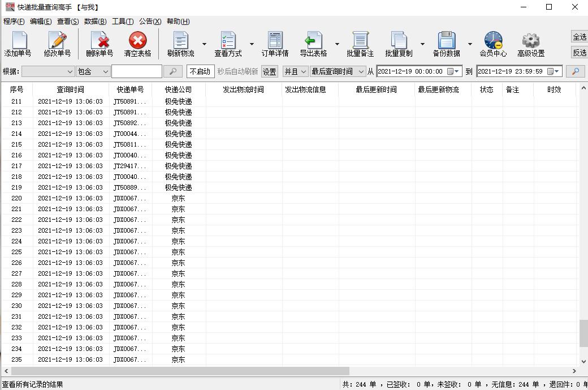Expand the end date picker dropdown
Screen dimensions: 588x390
[x=556, y=71]
